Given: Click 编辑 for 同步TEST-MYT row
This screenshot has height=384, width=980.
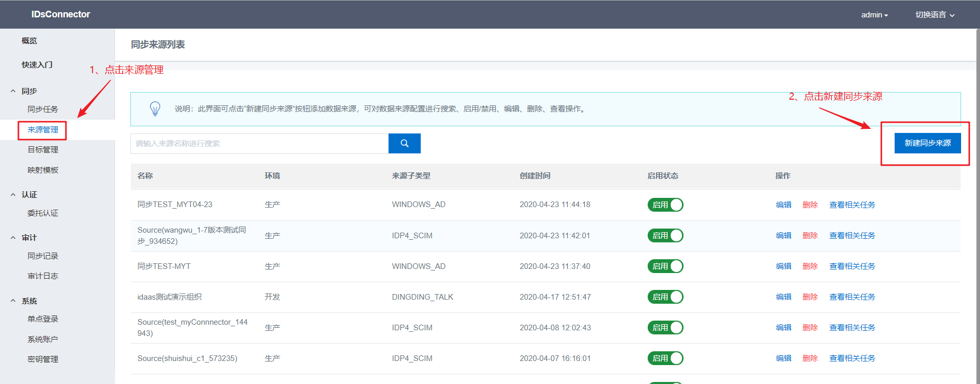Looking at the screenshot, I should pyautogui.click(x=783, y=266).
